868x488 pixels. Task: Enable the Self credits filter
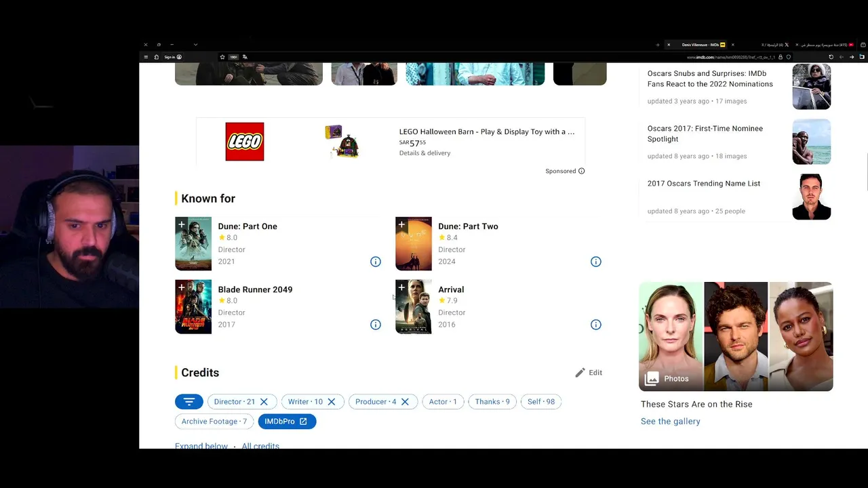(x=541, y=402)
